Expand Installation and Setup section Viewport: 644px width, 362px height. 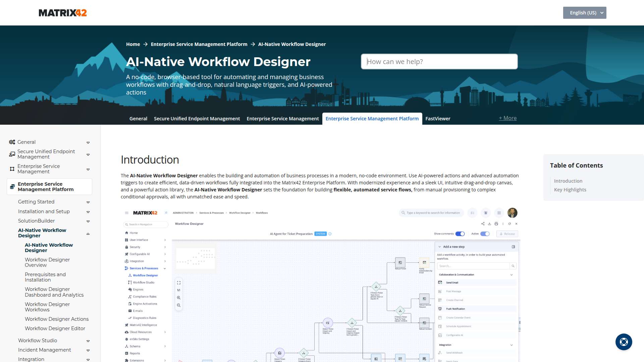coord(88,212)
